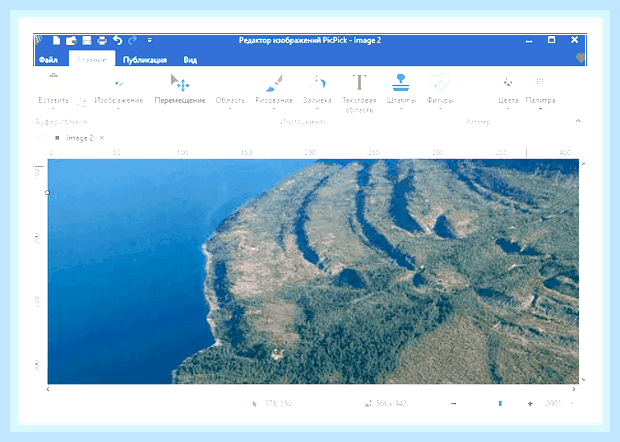The width and height of the screenshot is (620, 442).
Task: Click the Вставить (paste) clipboard icon
Action: pyautogui.click(x=54, y=82)
